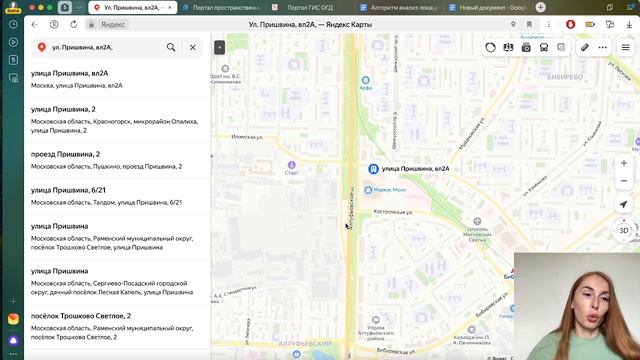
Task: Click the search magnifier icon
Action: pos(171,47)
